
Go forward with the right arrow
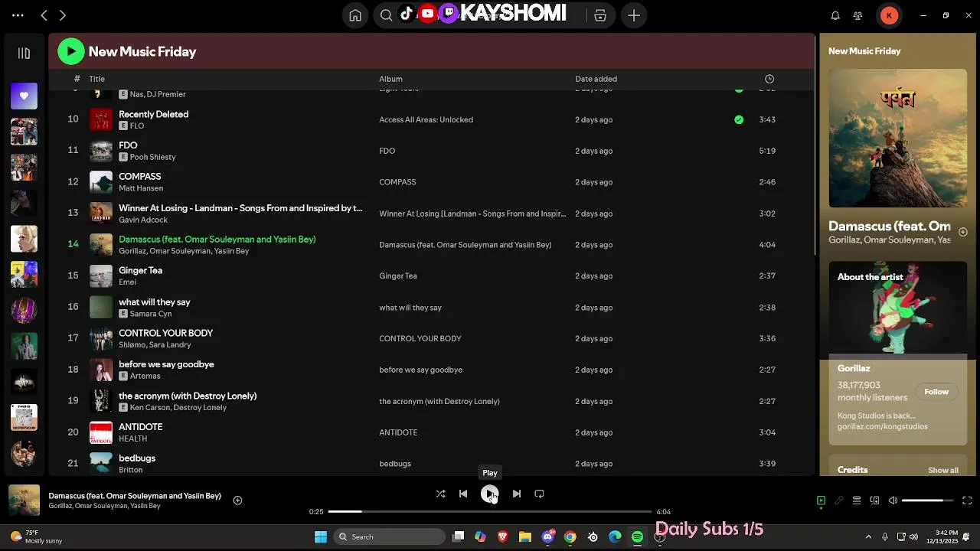[x=63, y=15]
